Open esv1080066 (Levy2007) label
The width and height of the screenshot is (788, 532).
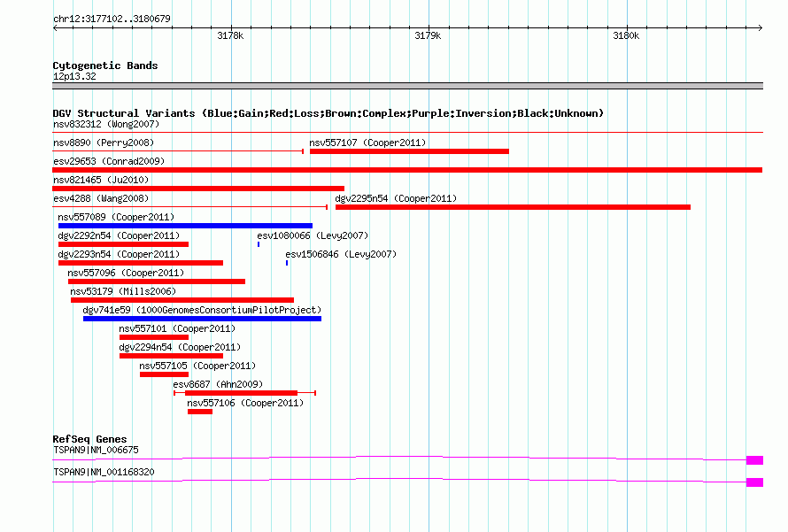click(x=313, y=235)
